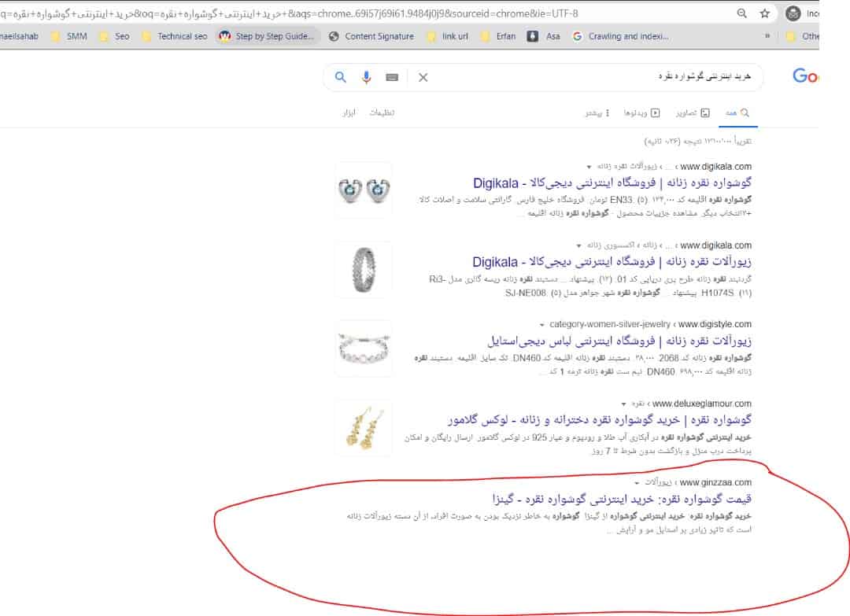The width and height of the screenshot is (850, 616).
Task: Open the Seo bookmark folder
Action: pyautogui.click(x=115, y=36)
